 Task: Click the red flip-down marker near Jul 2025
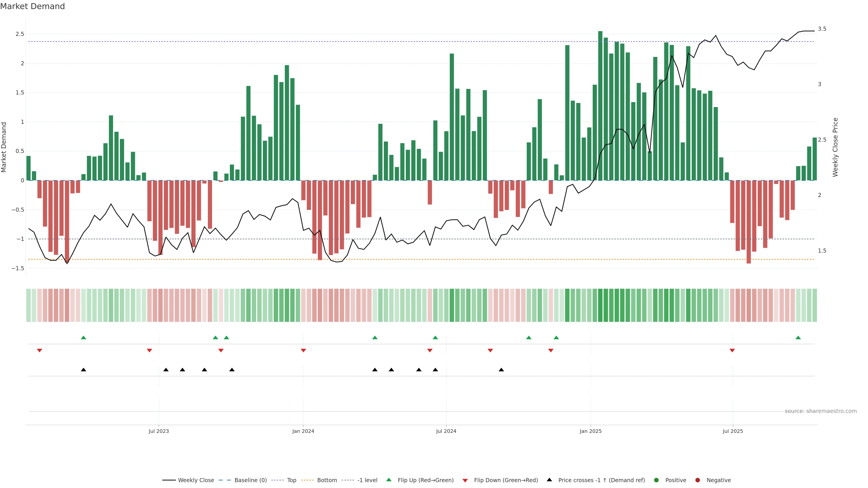pos(732,351)
